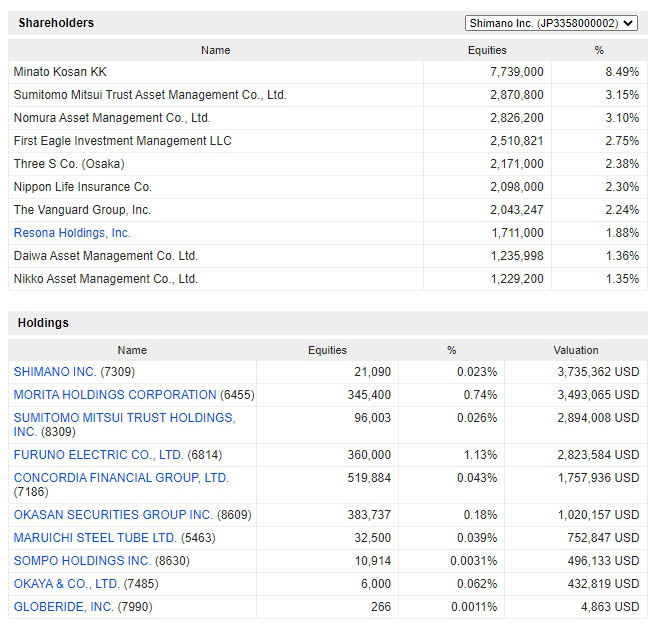Screen dimensions: 658x627
Task: Select Sumitomo Mitsui Trust Asset Management row
Action: point(328,95)
